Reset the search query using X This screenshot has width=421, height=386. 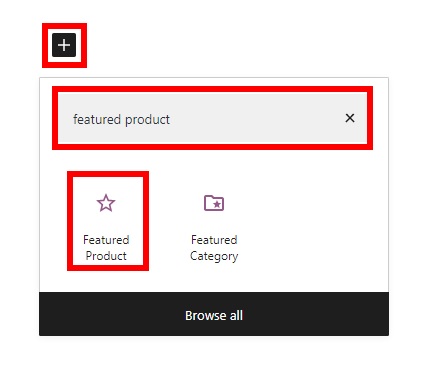point(350,118)
